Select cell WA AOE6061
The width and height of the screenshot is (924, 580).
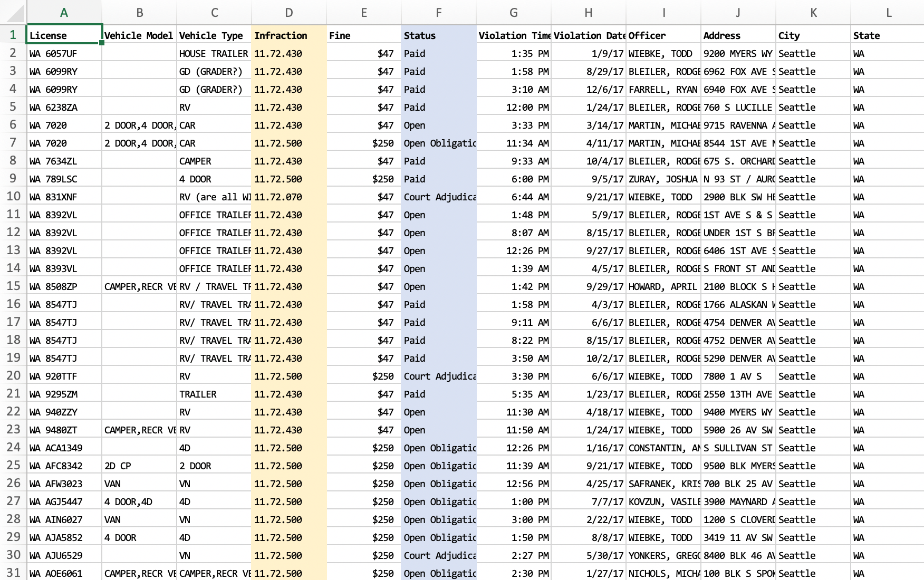tap(64, 573)
